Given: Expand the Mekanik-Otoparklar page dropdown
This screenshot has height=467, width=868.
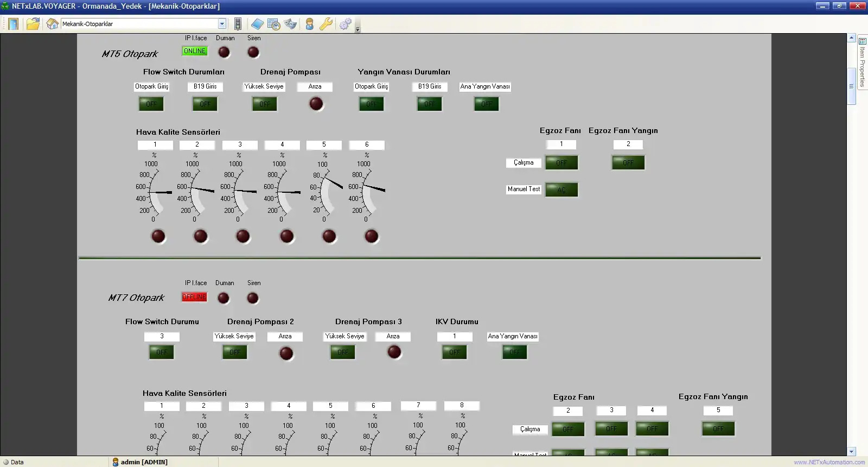Looking at the screenshot, I should point(222,24).
